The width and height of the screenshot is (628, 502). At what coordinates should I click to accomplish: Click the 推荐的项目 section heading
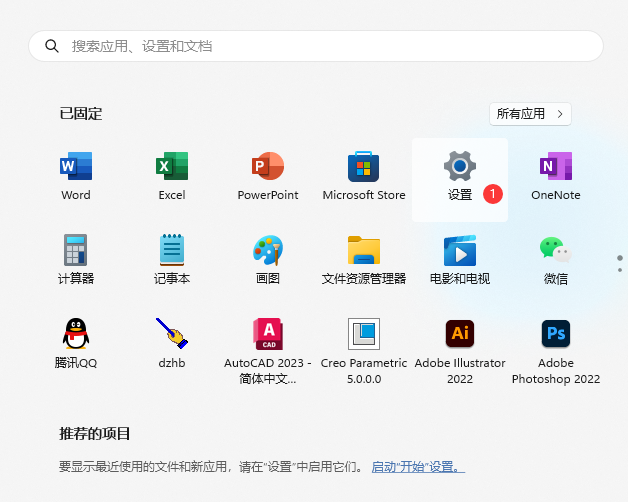pos(95,433)
